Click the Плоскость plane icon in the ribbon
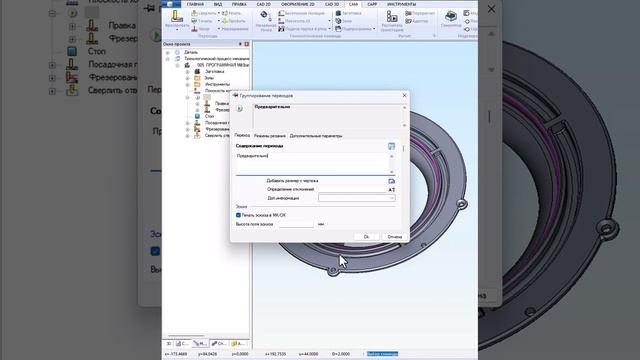The height and width of the screenshot is (360, 640). 281,21
